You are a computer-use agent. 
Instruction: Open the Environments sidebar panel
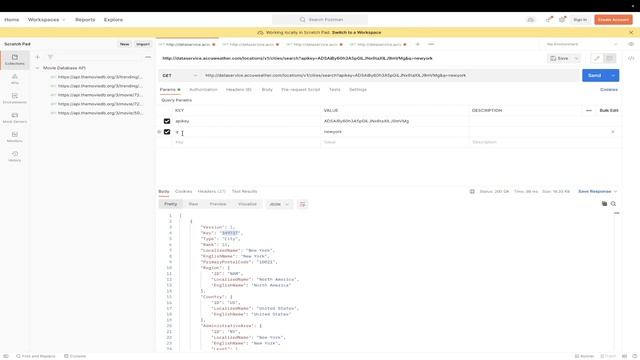pyautogui.click(x=15, y=98)
